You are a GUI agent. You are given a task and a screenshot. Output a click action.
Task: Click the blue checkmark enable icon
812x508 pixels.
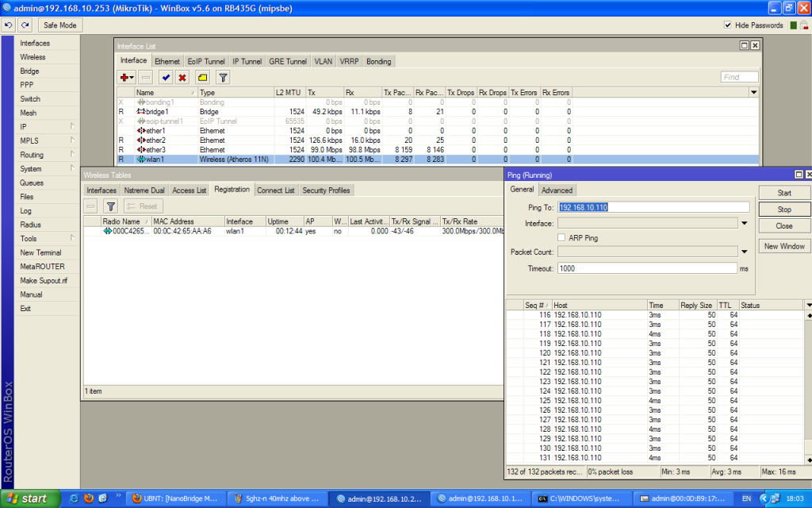point(166,77)
